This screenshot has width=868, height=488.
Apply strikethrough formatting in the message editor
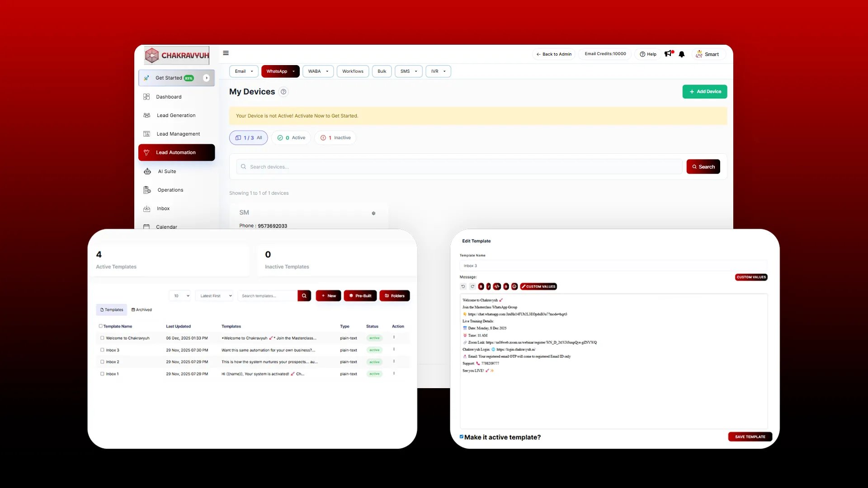click(x=506, y=286)
